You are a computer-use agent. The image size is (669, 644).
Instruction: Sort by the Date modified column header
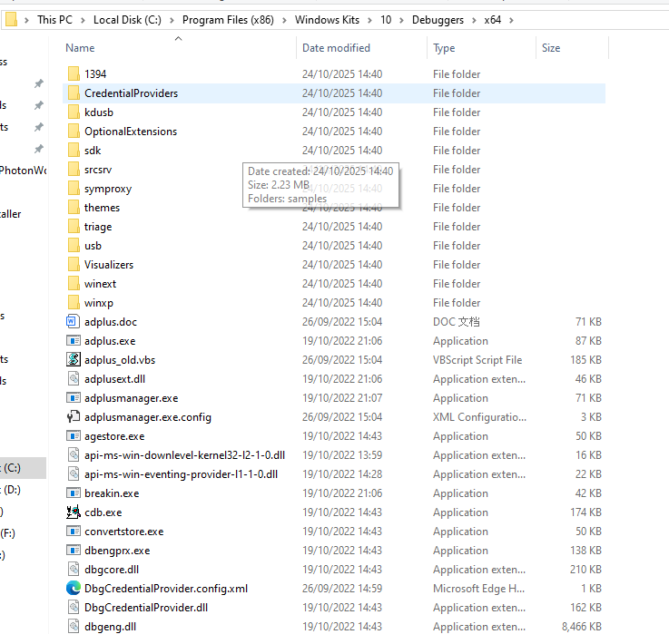click(x=336, y=48)
